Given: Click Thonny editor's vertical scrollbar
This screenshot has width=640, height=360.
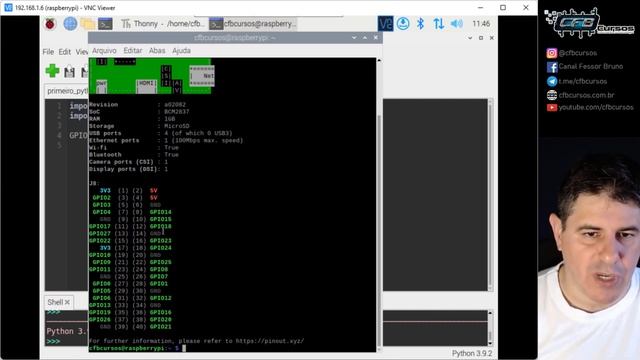Looking at the screenshot, I should click(490, 194).
